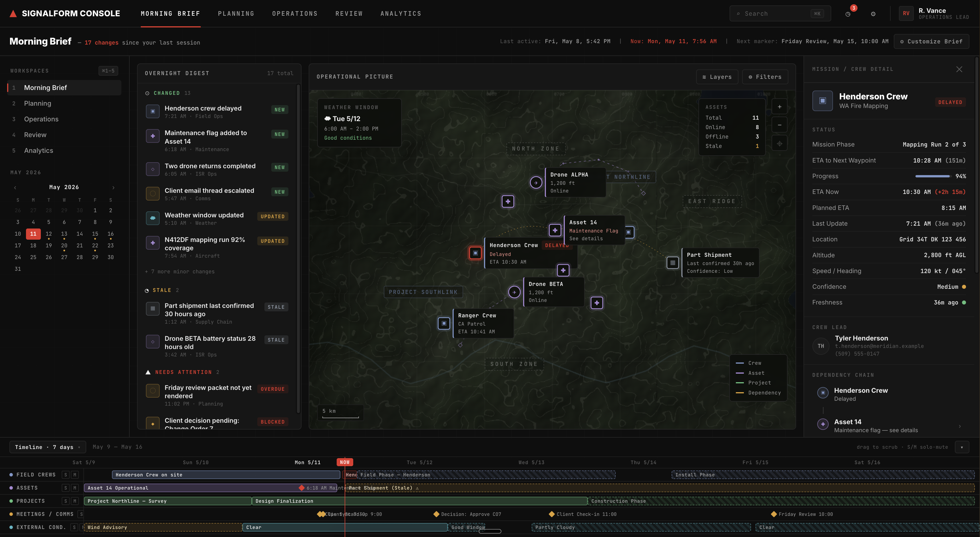This screenshot has width=980, height=537.
Task: Select the Ranger Crew map marker icon
Action: tap(444, 323)
